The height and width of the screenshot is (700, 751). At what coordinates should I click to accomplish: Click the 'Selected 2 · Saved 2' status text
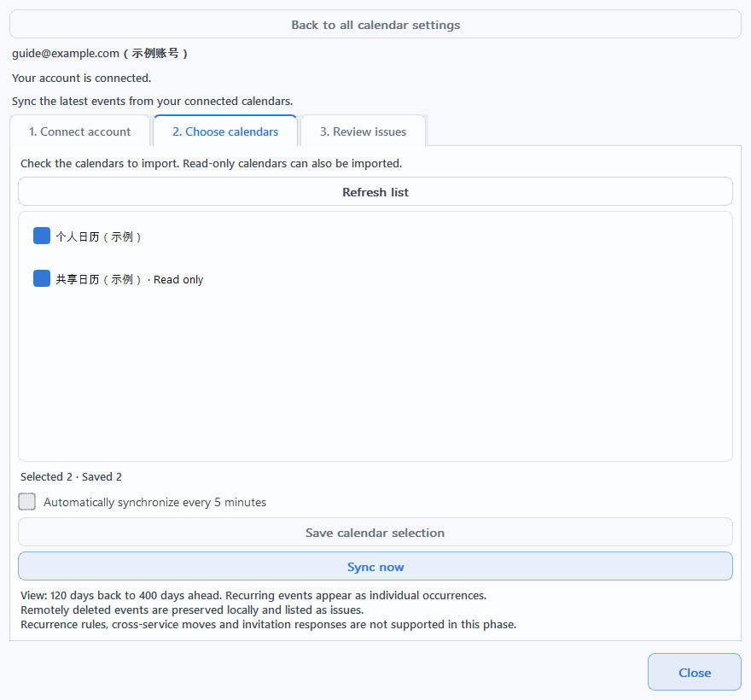coord(71,476)
